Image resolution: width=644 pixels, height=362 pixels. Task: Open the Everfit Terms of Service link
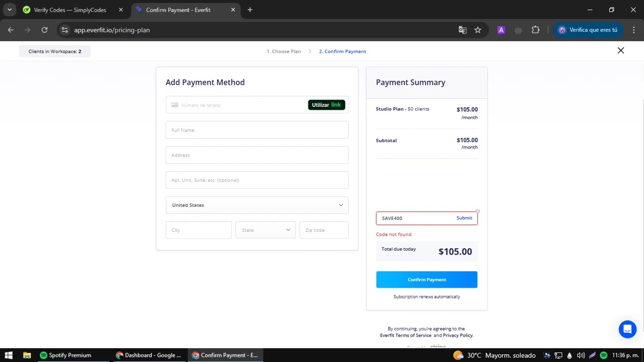point(406,335)
